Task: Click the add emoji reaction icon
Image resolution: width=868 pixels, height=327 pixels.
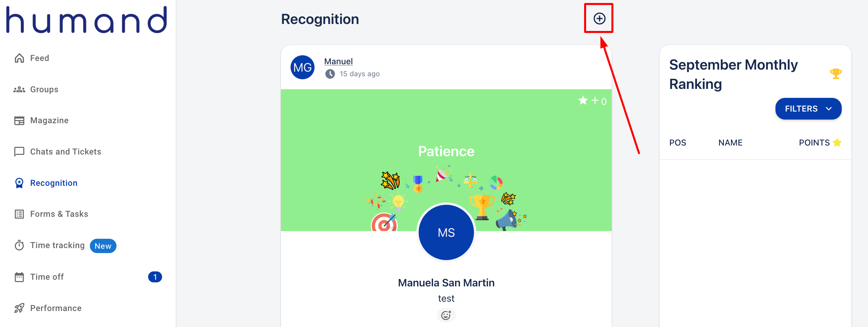Action: (446, 315)
